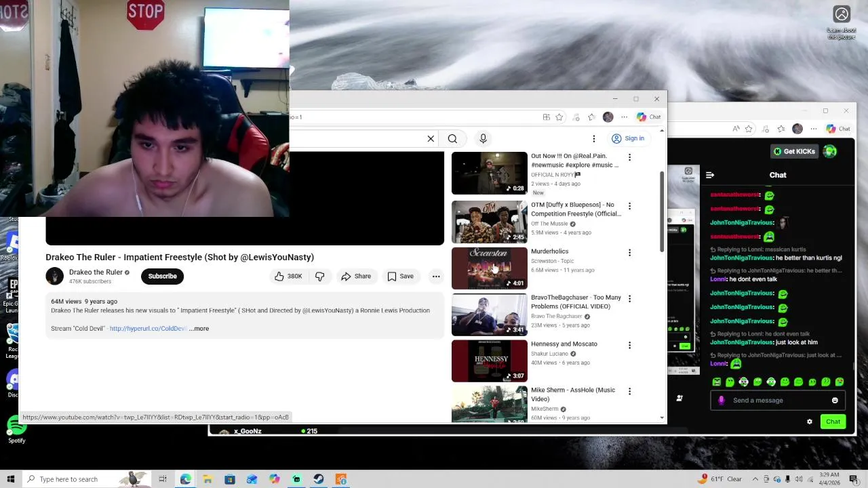Image resolution: width=868 pixels, height=488 pixels.
Task: Open split screen icon in YouTube address bar
Action: click(546, 117)
